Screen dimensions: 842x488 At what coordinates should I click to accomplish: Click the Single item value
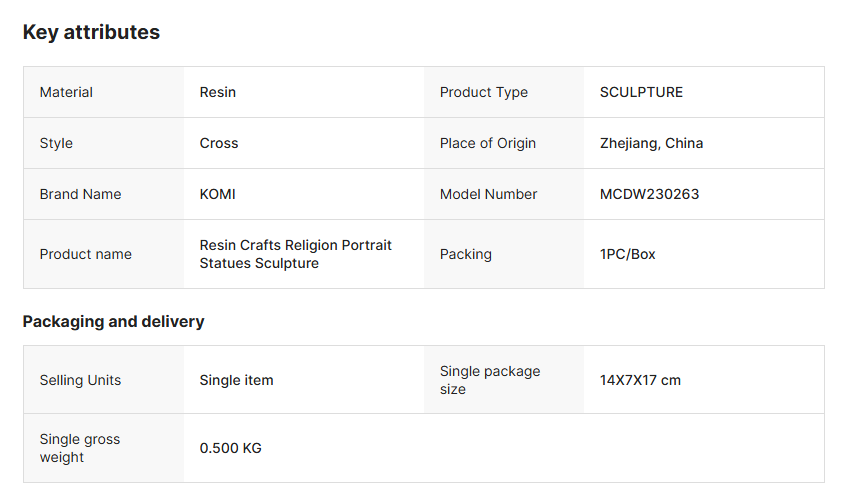coord(236,380)
